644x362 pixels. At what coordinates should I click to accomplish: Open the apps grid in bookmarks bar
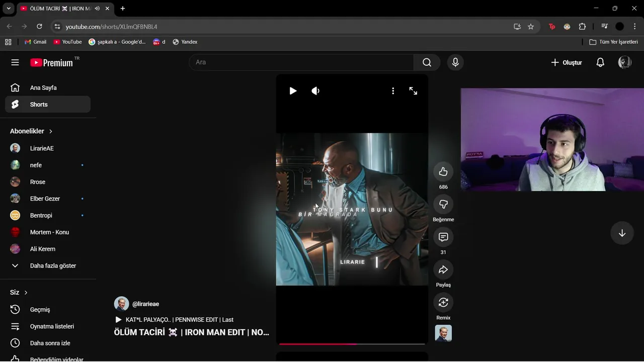click(x=8, y=42)
